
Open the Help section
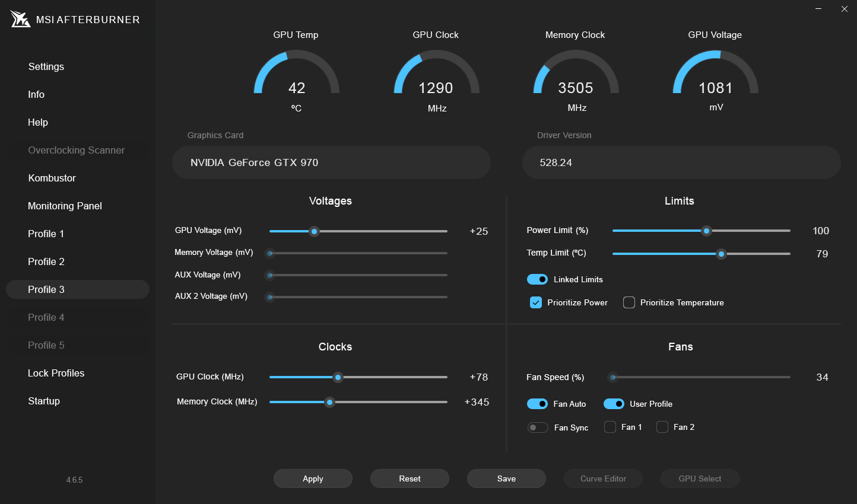[x=37, y=122]
